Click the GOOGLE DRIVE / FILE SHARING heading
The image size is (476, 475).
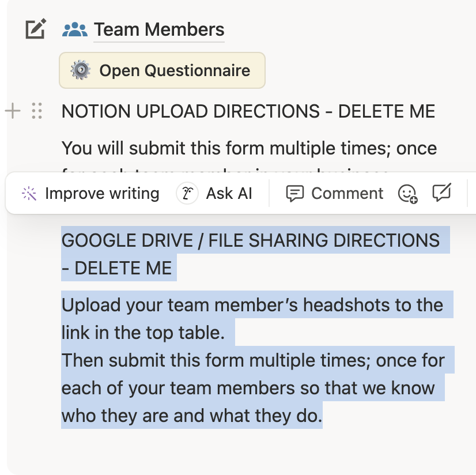pyautogui.click(x=250, y=240)
